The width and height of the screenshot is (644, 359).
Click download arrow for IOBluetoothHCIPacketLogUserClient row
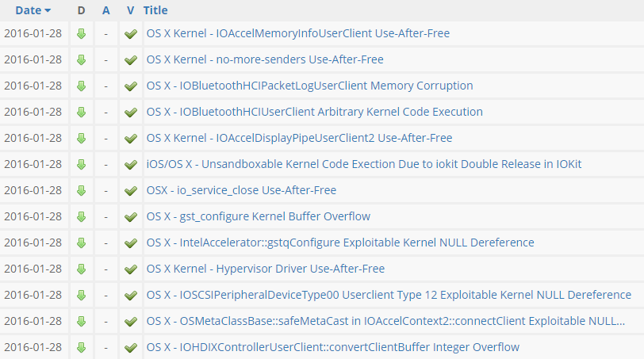point(81,86)
